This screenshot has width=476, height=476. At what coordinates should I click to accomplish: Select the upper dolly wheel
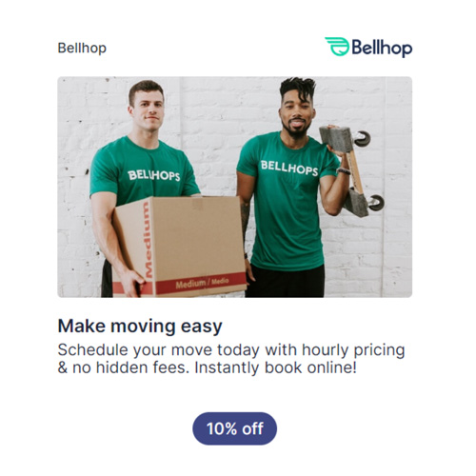pyautogui.click(x=363, y=138)
